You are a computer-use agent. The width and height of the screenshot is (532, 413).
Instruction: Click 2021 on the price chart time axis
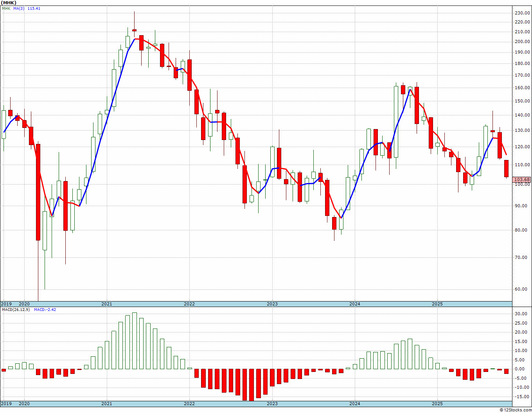pyautogui.click(x=106, y=304)
